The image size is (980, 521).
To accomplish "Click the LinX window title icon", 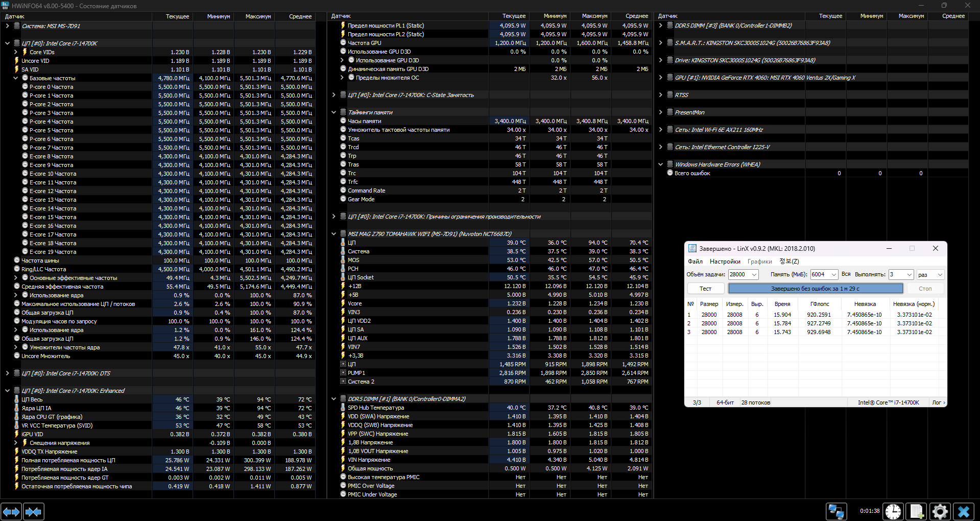I will pyautogui.click(x=692, y=248).
